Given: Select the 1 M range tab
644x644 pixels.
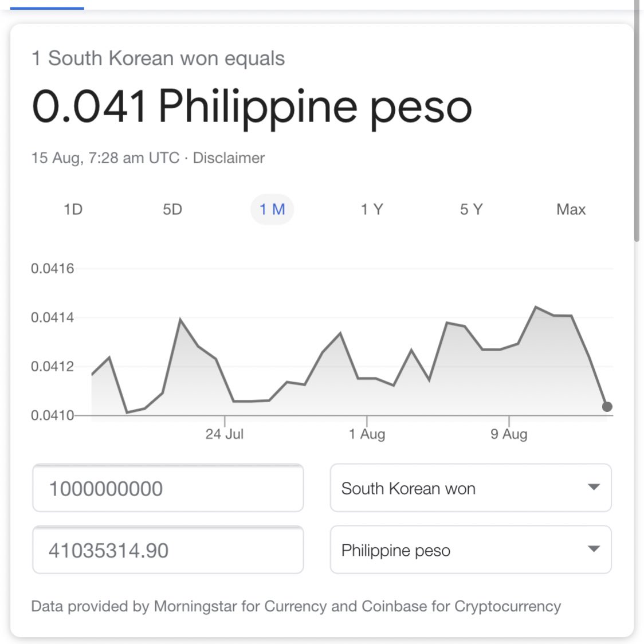Looking at the screenshot, I should point(272,210).
